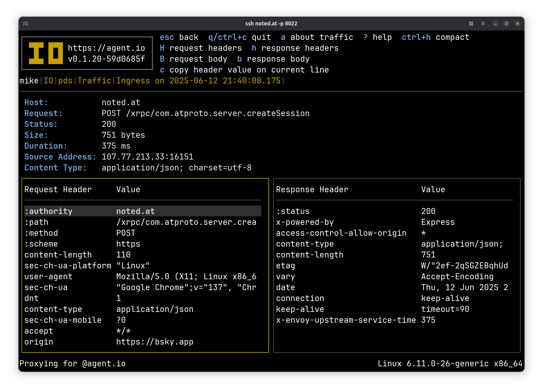Open the hamburger menu in title bar

pyautogui.click(x=483, y=24)
